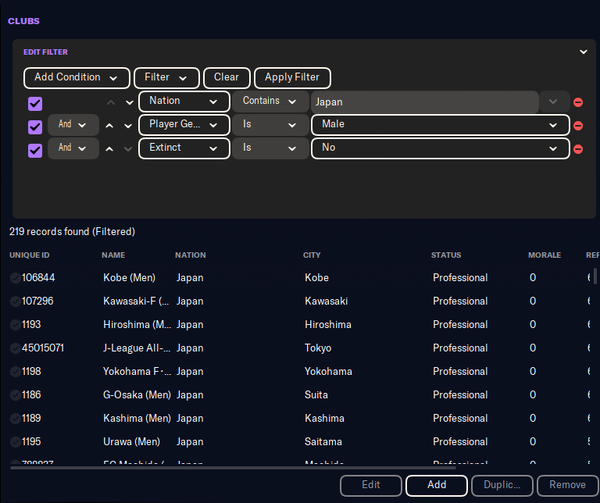
Task: Move the Player Gender condition down
Action: 127,126
